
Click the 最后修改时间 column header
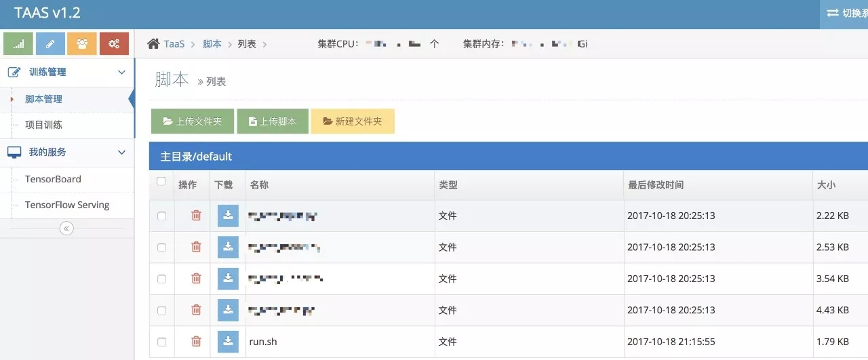[656, 184]
